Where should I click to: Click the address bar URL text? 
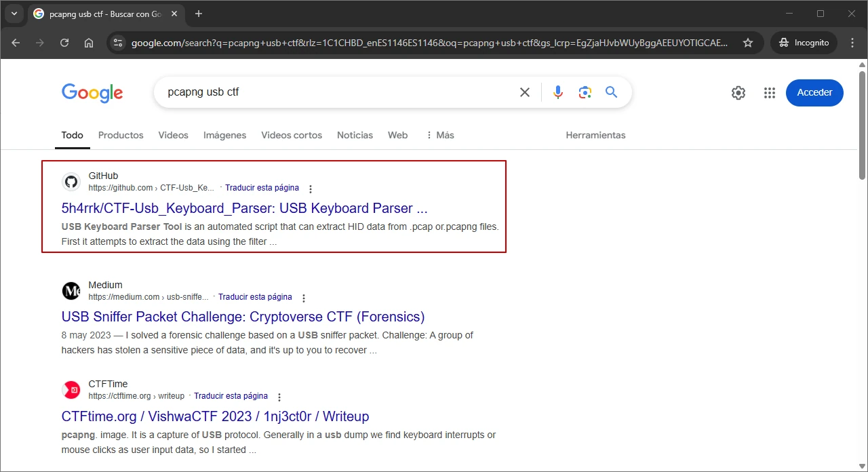(x=429, y=43)
